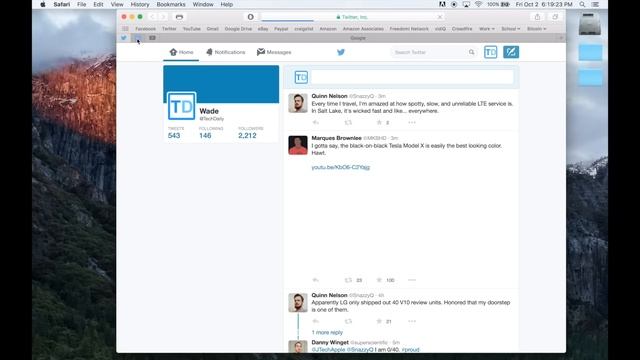
Task: Open Marques Brownlee's profile picture
Action: click(x=298, y=145)
